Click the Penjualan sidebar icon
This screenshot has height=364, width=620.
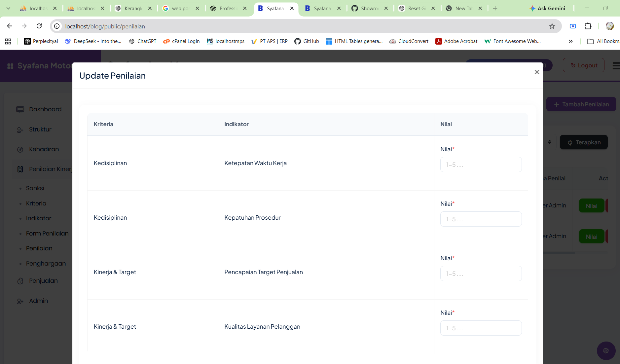20,281
